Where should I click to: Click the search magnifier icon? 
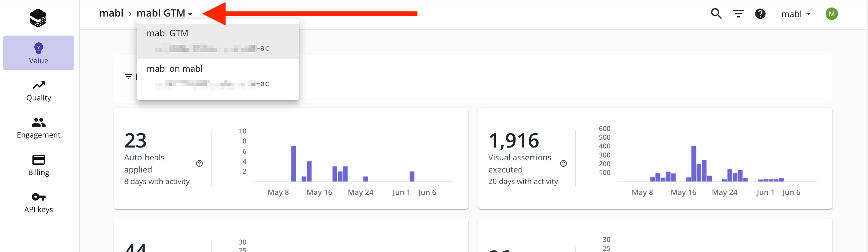(x=716, y=14)
